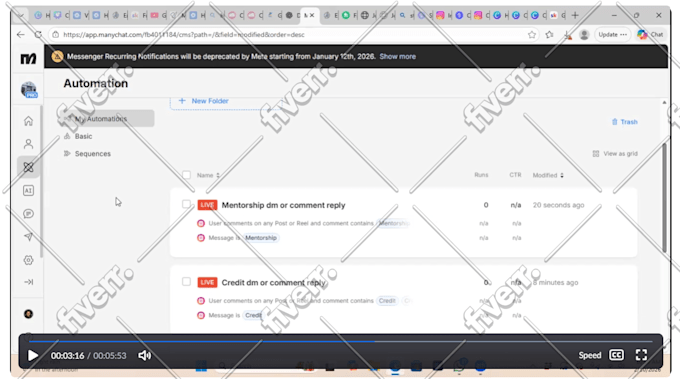Open the PRO account avatar
Screen dimensions: 680x379
[29, 90]
